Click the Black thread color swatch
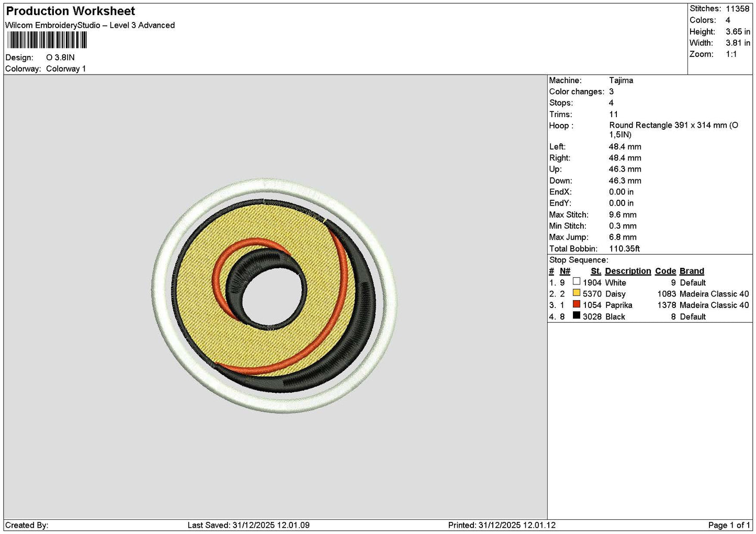 tap(576, 315)
